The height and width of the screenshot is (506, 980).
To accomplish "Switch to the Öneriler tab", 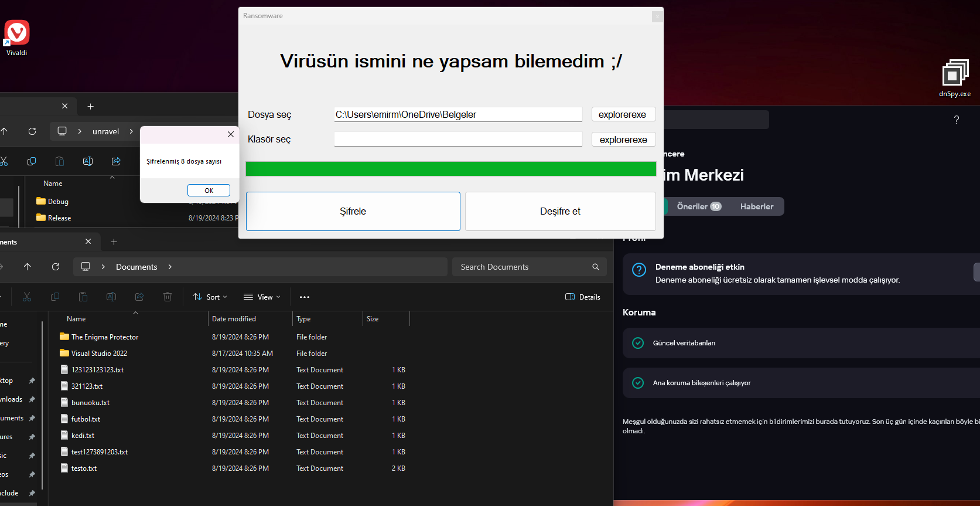I will point(699,206).
